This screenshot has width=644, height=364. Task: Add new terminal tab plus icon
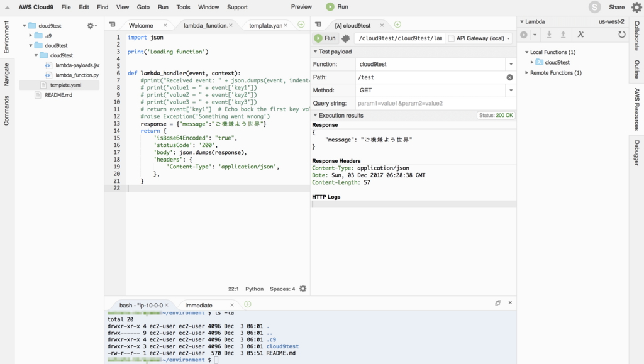[x=248, y=304]
